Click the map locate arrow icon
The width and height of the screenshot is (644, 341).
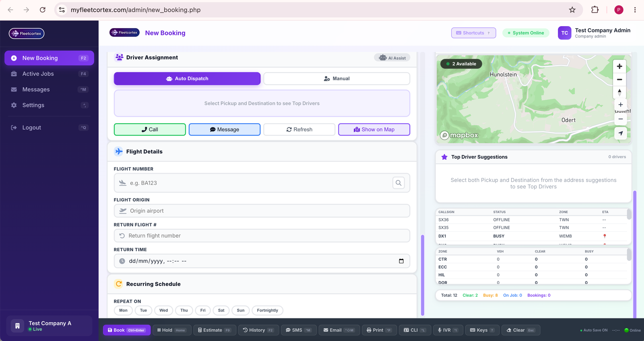tap(621, 133)
